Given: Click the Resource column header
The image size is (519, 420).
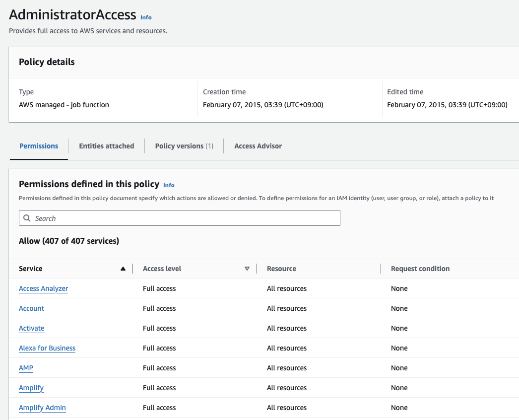Looking at the screenshot, I should (281, 269).
